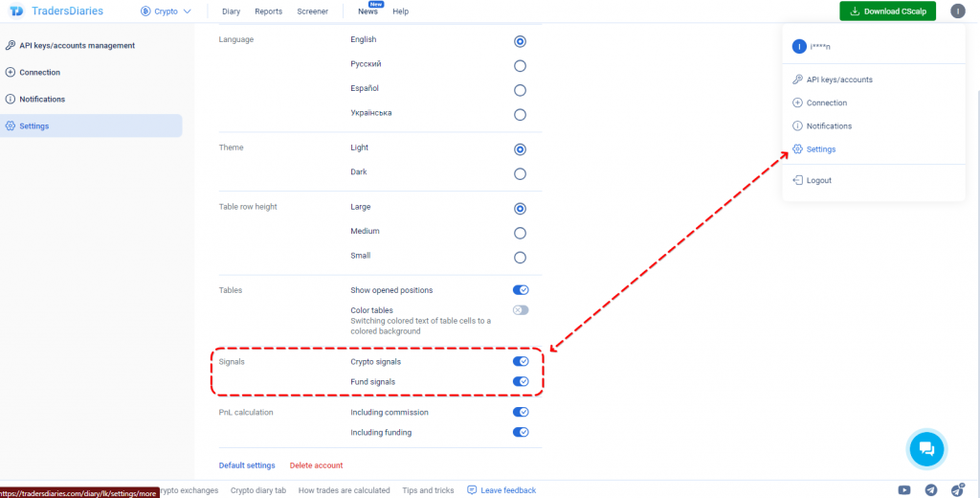
Task: Click the TradersDiaries logo icon
Action: [17, 11]
